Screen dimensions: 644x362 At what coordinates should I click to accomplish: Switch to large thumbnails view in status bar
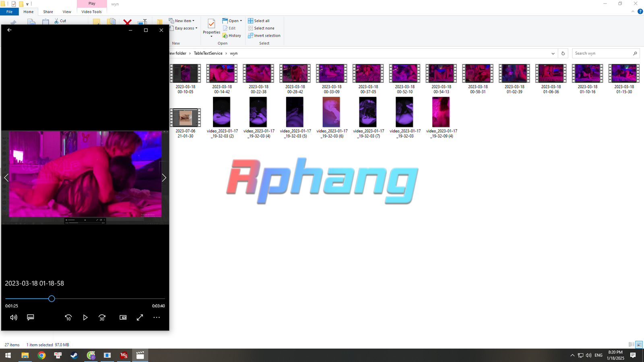click(x=639, y=345)
